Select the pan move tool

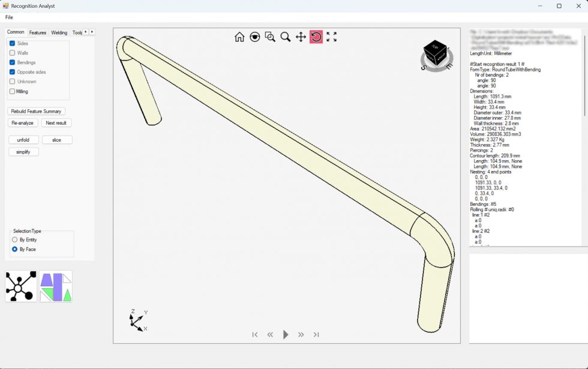[x=301, y=37]
